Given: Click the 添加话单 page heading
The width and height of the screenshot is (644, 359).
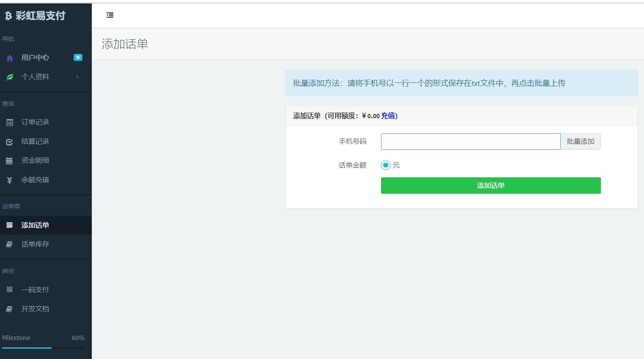Looking at the screenshot, I should (x=125, y=44).
